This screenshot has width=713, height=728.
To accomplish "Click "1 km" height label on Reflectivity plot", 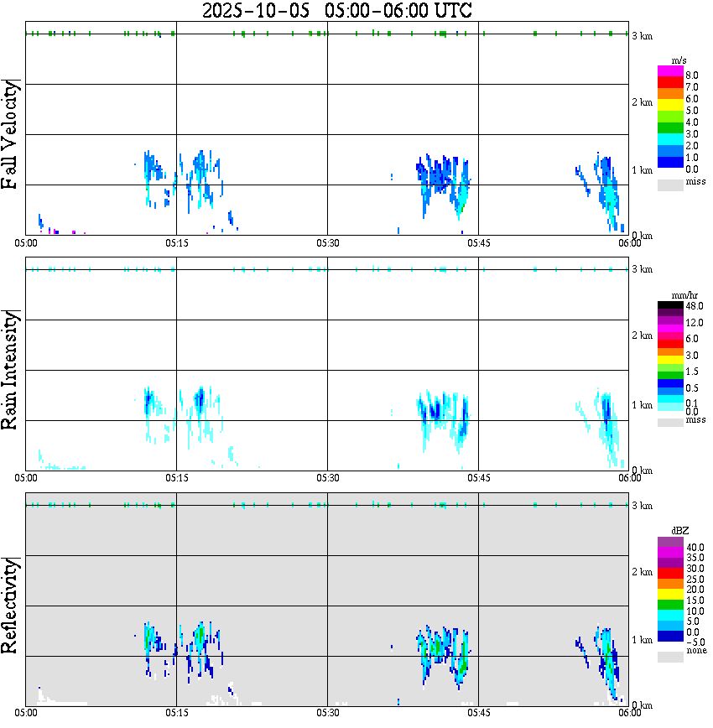I will (642, 640).
